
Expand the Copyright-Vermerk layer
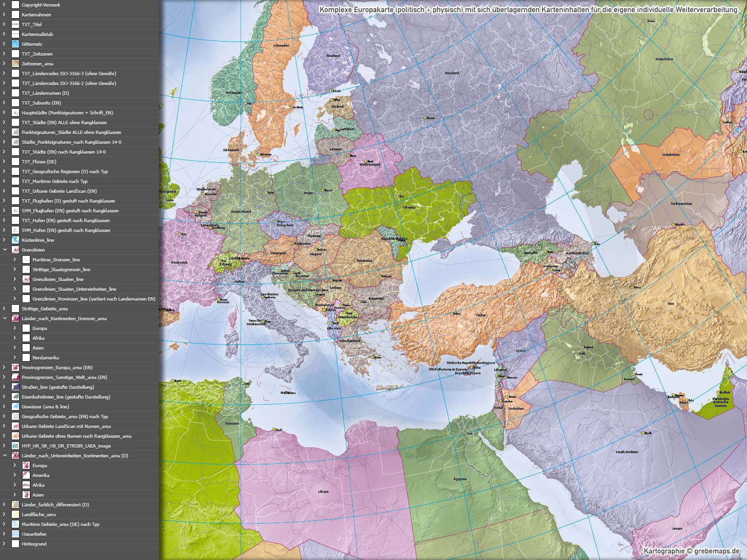click(5, 5)
